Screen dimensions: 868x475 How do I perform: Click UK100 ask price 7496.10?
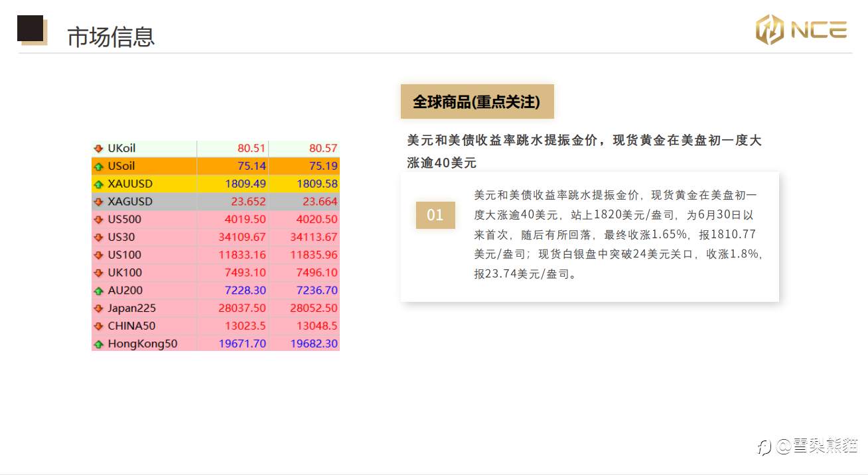[x=317, y=273]
